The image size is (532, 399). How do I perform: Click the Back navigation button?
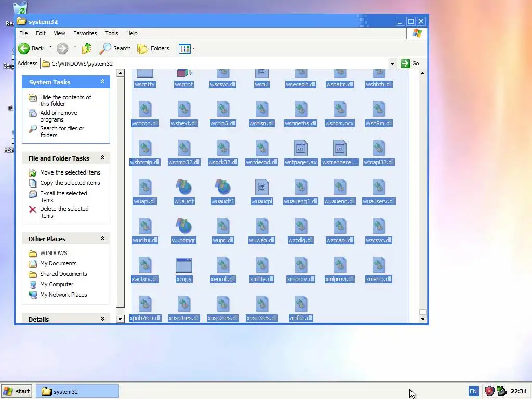click(x=31, y=48)
